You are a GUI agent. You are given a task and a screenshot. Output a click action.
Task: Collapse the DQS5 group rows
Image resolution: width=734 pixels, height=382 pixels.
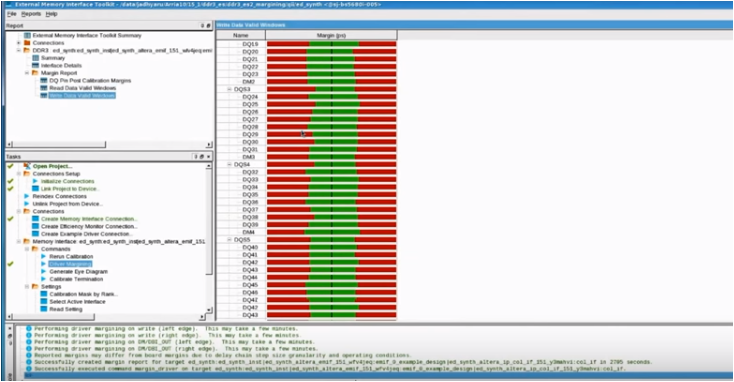[229, 240]
